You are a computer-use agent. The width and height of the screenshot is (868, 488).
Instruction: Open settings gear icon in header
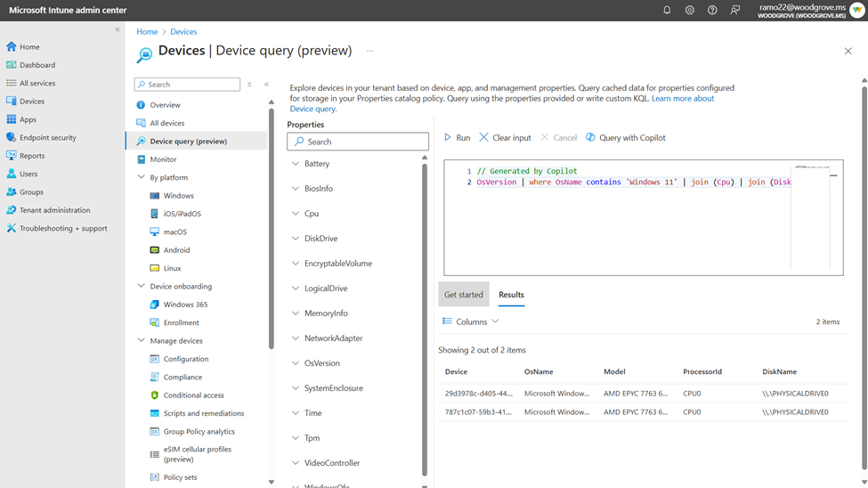(x=689, y=10)
